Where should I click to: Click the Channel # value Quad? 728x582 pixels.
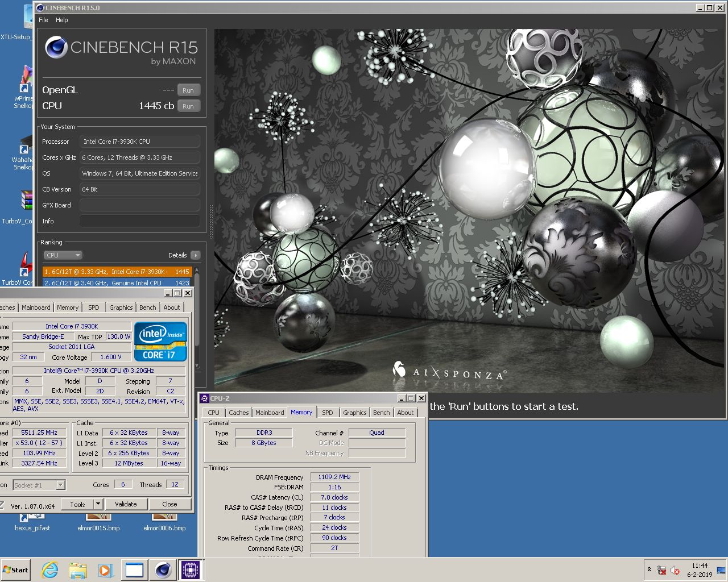[x=377, y=433]
